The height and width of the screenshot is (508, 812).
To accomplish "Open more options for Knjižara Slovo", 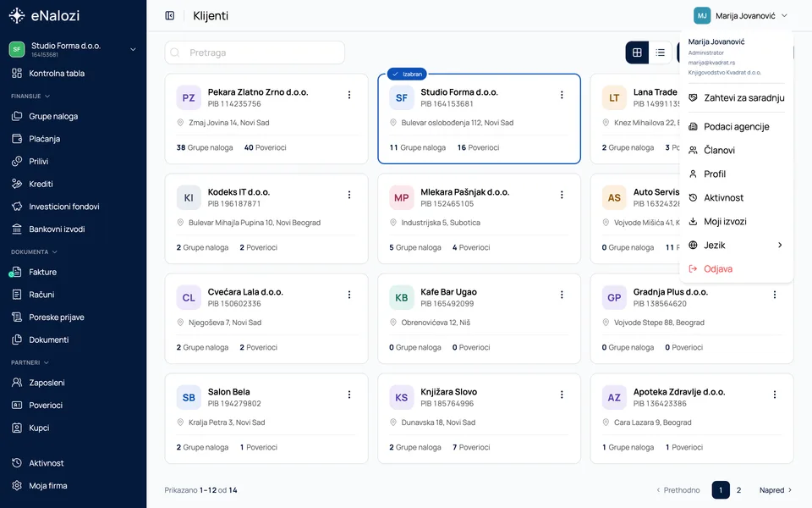I will pos(562,395).
